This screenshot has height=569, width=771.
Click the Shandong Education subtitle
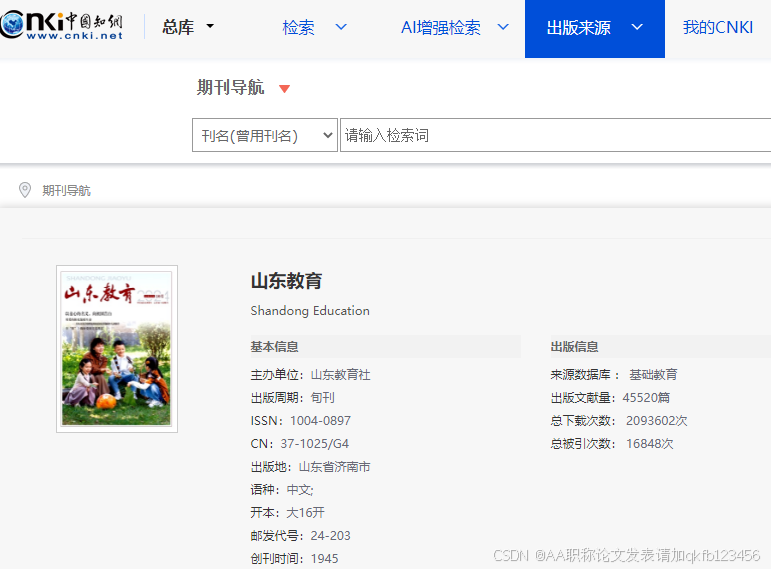(x=310, y=311)
